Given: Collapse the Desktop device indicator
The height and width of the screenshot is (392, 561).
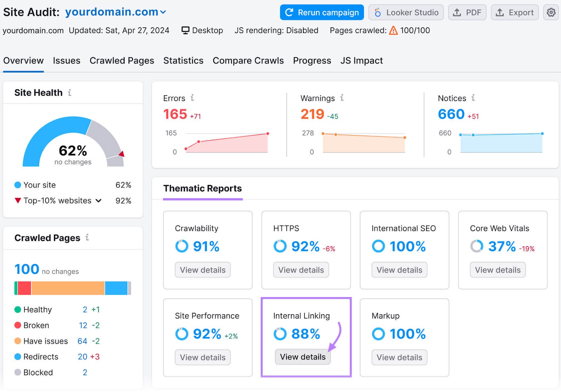Looking at the screenshot, I should click(x=202, y=30).
